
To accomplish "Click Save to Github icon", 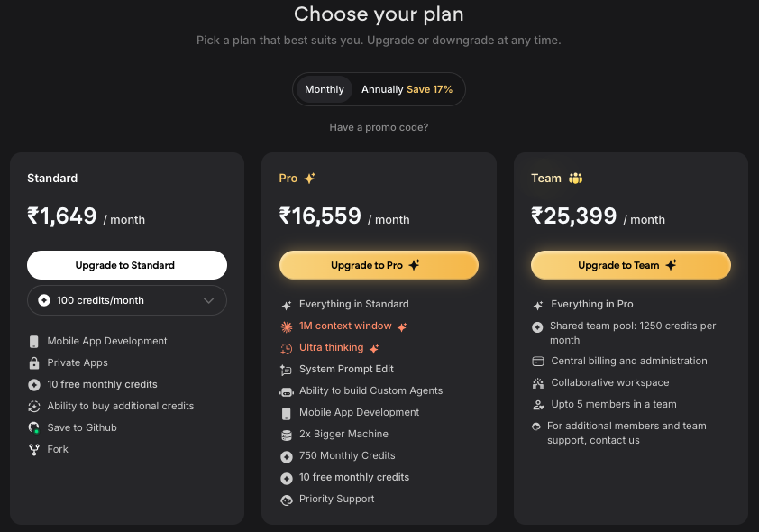I will (34, 427).
